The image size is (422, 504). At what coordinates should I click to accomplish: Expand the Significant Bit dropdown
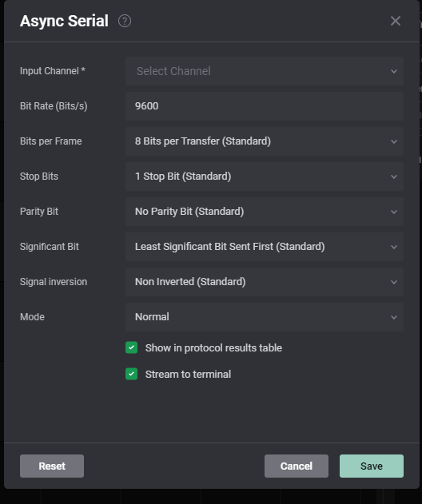tap(265, 247)
